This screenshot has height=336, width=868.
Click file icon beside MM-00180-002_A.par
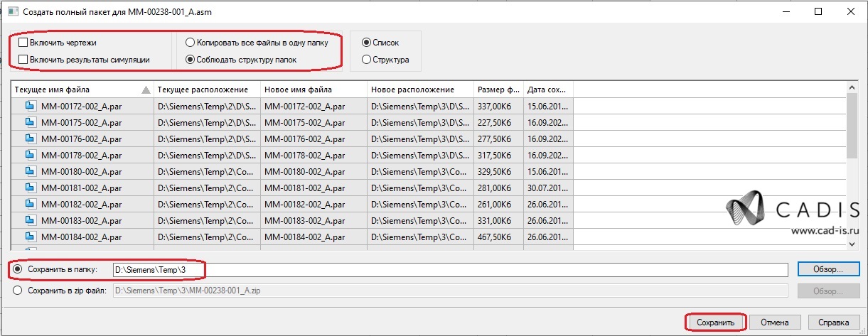tap(30, 171)
